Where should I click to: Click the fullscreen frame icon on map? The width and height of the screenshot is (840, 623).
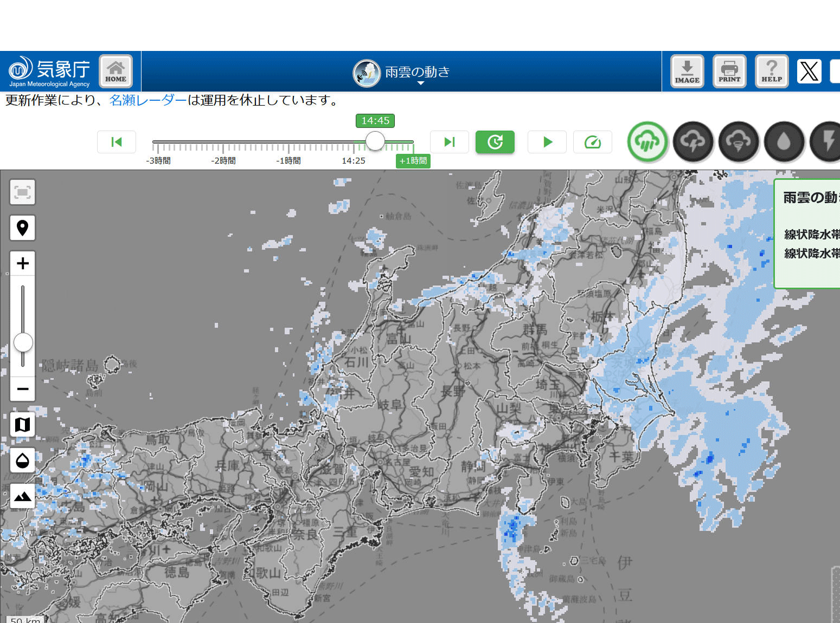22,192
